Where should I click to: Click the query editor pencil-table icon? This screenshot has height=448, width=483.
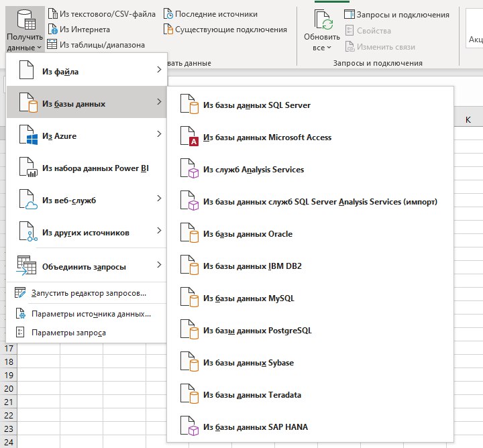tap(20, 292)
